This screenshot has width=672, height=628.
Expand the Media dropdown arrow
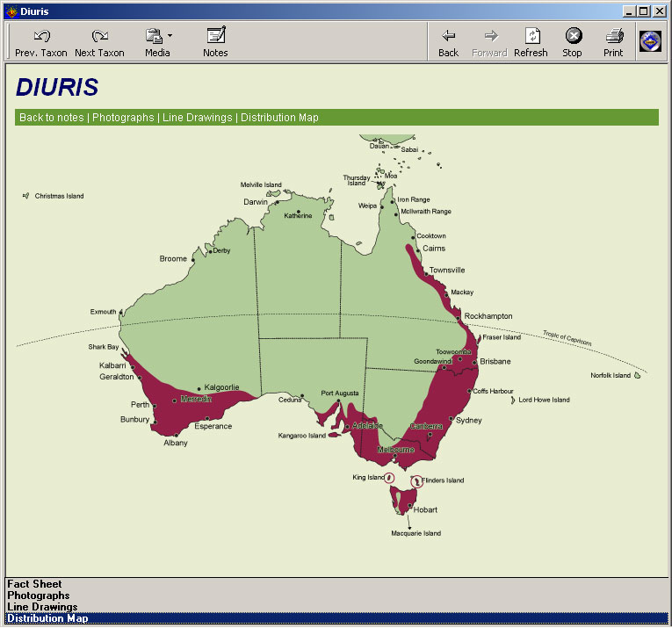click(x=170, y=36)
